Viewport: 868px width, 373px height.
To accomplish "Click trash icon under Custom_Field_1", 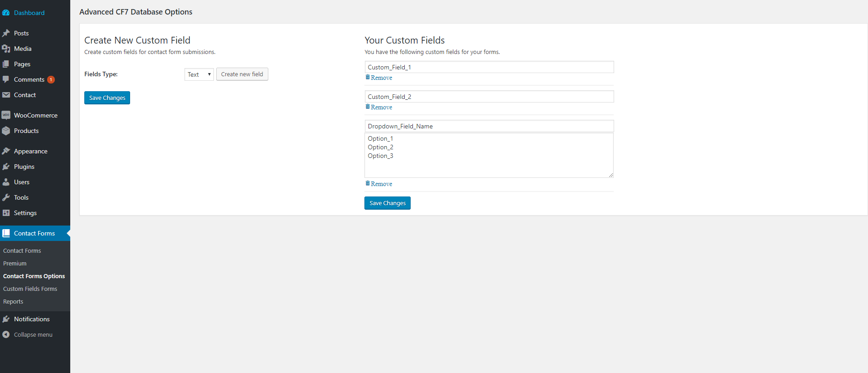I will click(x=368, y=77).
